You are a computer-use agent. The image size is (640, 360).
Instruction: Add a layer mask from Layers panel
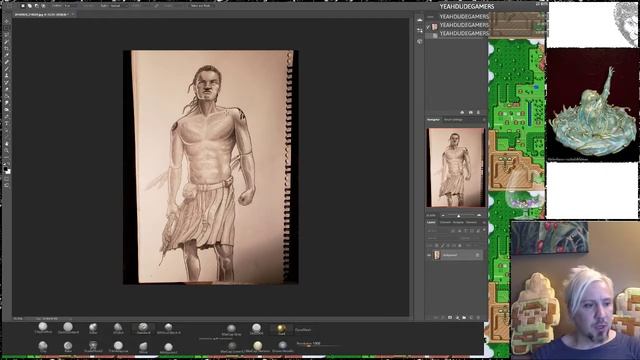pyautogui.click(x=450, y=318)
